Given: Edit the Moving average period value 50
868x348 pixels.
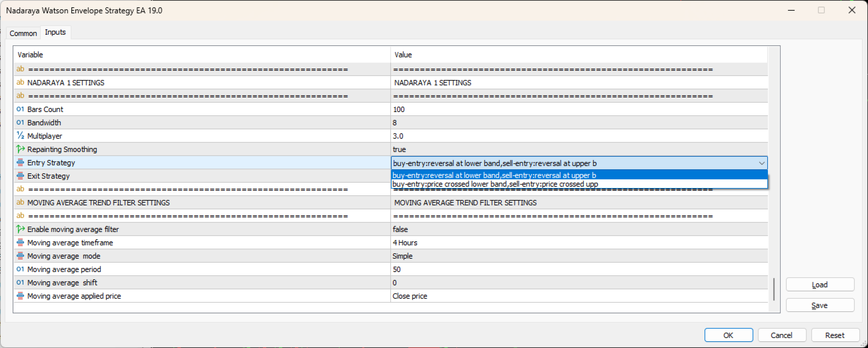Looking at the screenshot, I should point(579,269).
